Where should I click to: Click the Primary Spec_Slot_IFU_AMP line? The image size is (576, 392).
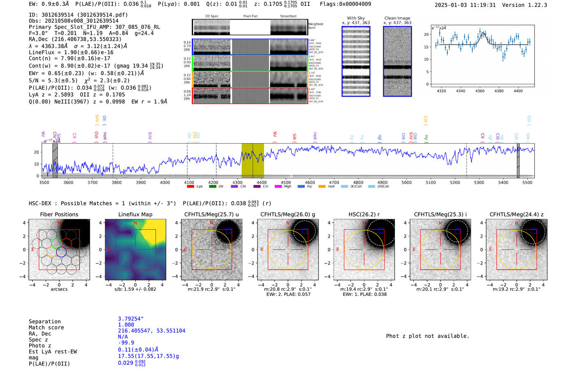coord(94,27)
